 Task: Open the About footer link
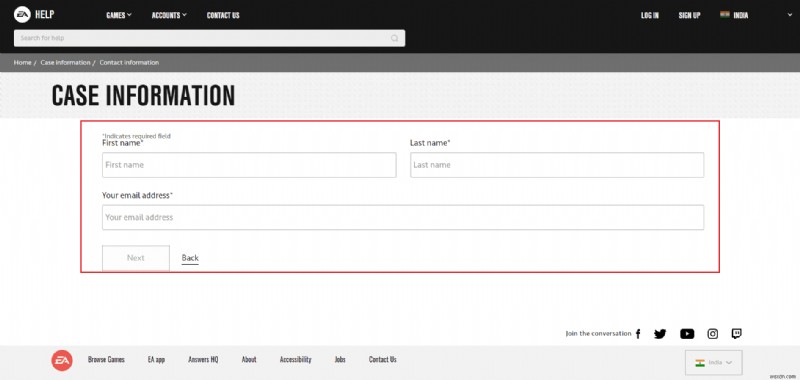point(249,360)
